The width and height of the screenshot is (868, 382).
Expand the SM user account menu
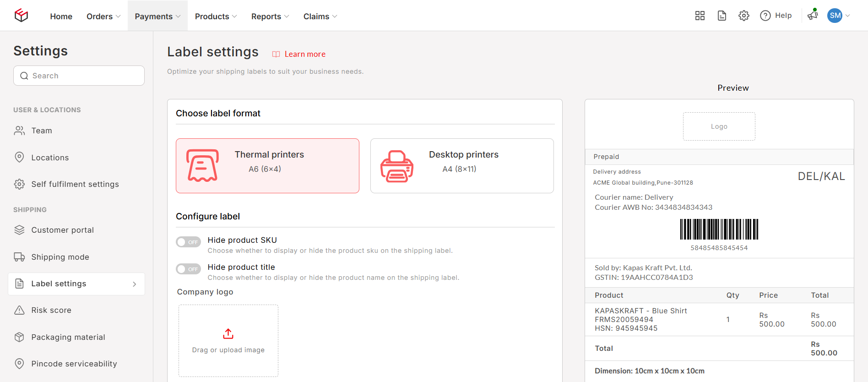pos(839,16)
